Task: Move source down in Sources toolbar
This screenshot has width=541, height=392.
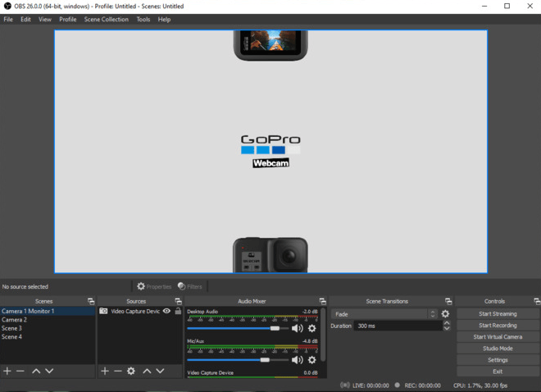Action: coord(160,371)
